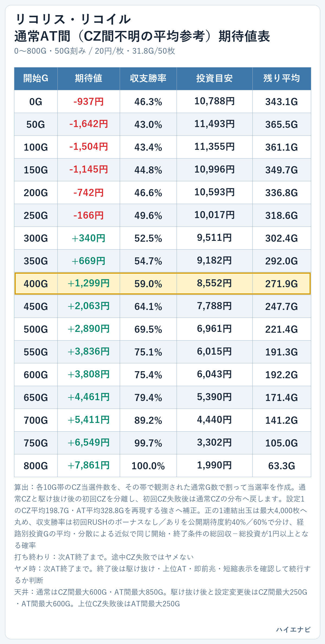Click the 投資目安 column header
The width and height of the screenshot is (325, 644).
pyautogui.click(x=214, y=79)
